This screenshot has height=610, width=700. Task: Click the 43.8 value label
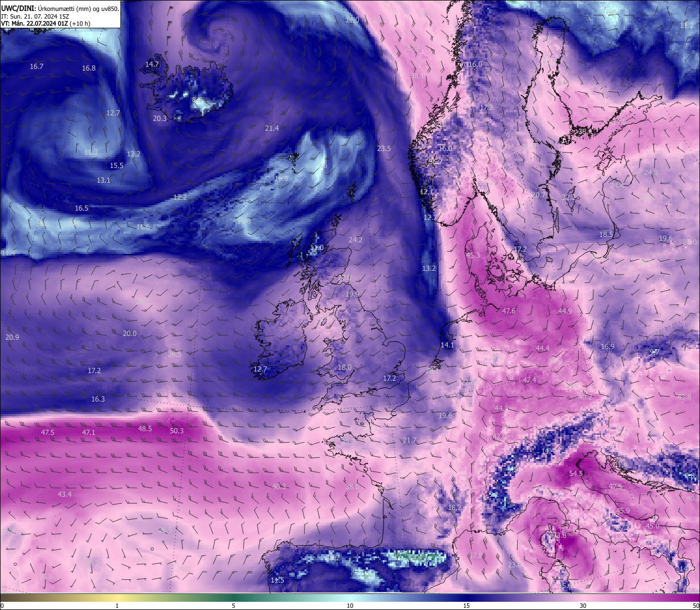tap(684, 397)
